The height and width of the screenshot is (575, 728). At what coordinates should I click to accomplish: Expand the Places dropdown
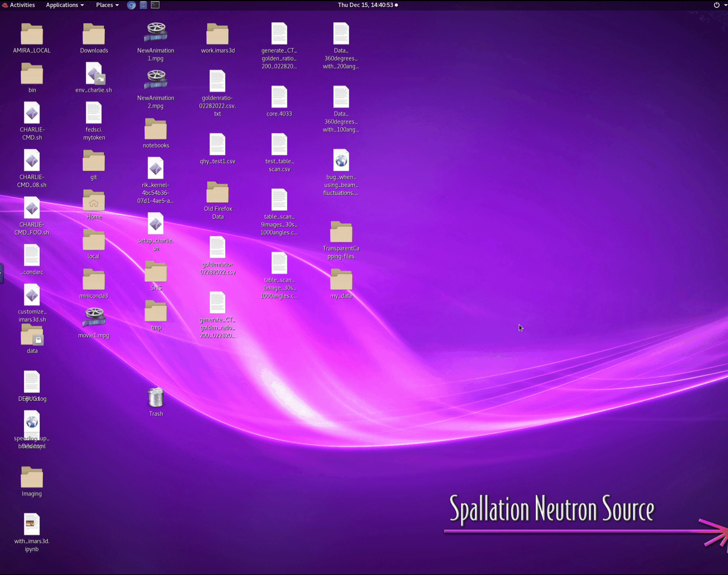(107, 5)
